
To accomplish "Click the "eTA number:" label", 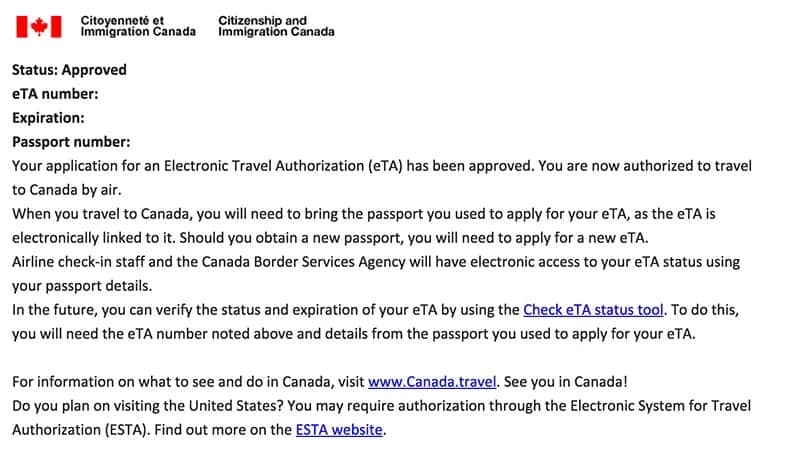I will coord(55,94).
